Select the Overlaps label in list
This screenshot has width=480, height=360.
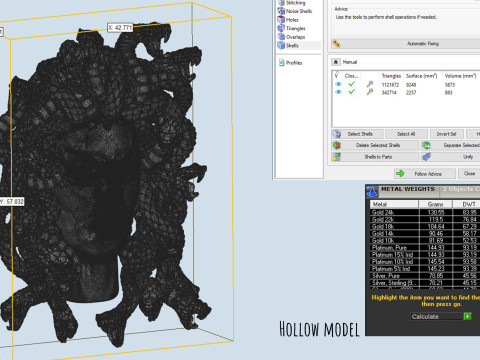pos(295,37)
